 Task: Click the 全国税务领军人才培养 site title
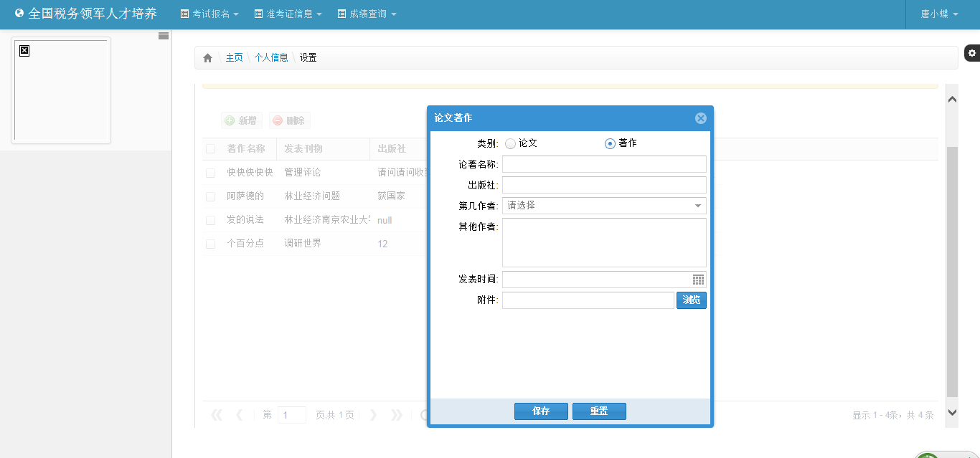[93, 14]
